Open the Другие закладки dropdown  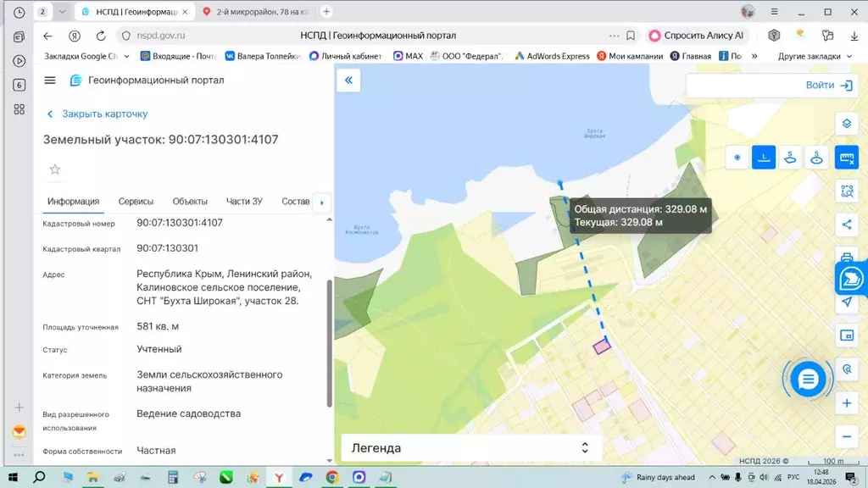coord(815,56)
